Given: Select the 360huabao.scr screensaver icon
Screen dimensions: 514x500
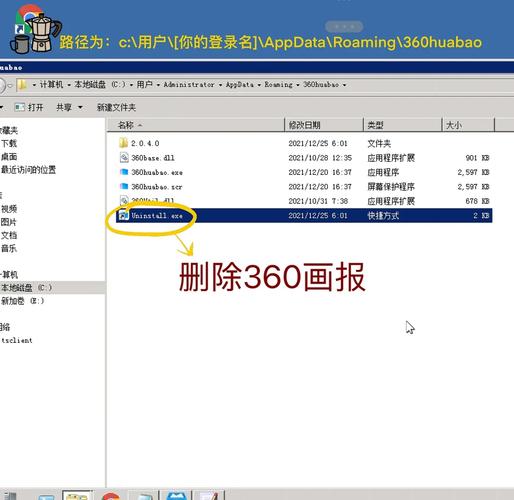Looking at the screenshot, I should point(124,186).
